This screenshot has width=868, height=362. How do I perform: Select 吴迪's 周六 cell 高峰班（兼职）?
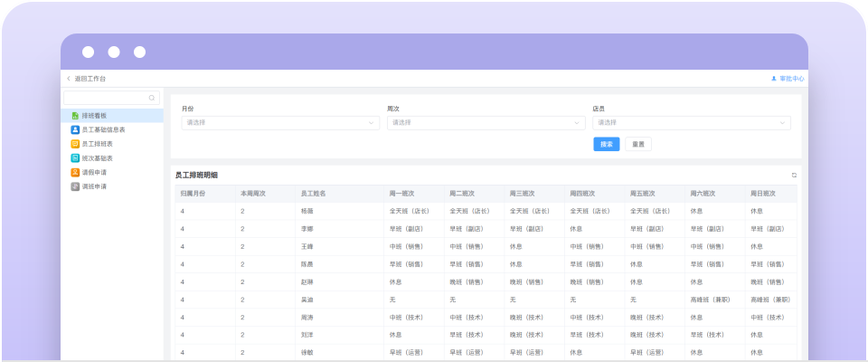tap(711, 300)
